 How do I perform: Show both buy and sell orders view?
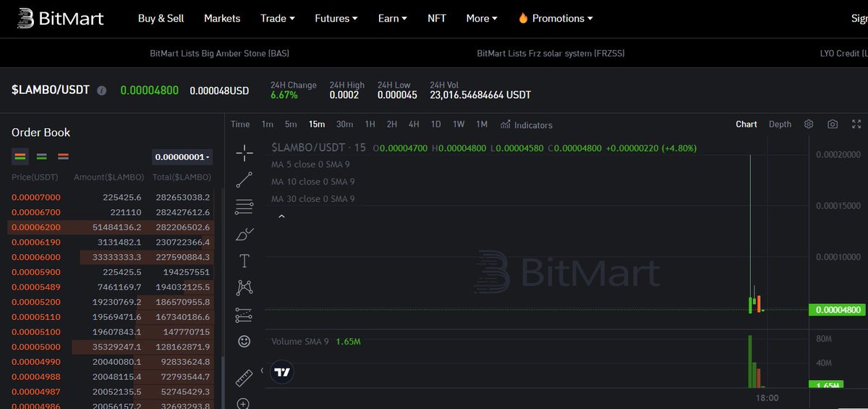coord(20,156)
